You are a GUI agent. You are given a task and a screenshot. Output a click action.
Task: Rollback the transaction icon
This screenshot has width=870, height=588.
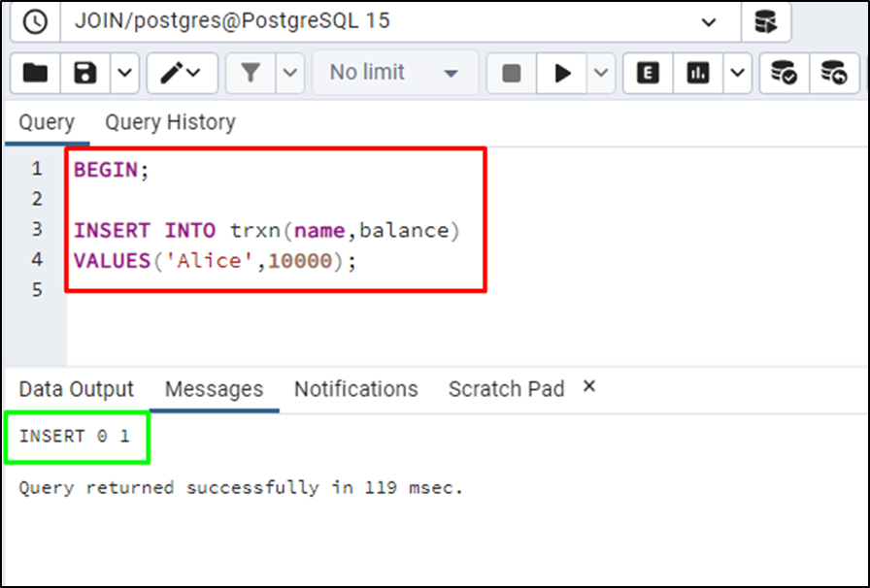pyautogui.click(x=834, y=73)
